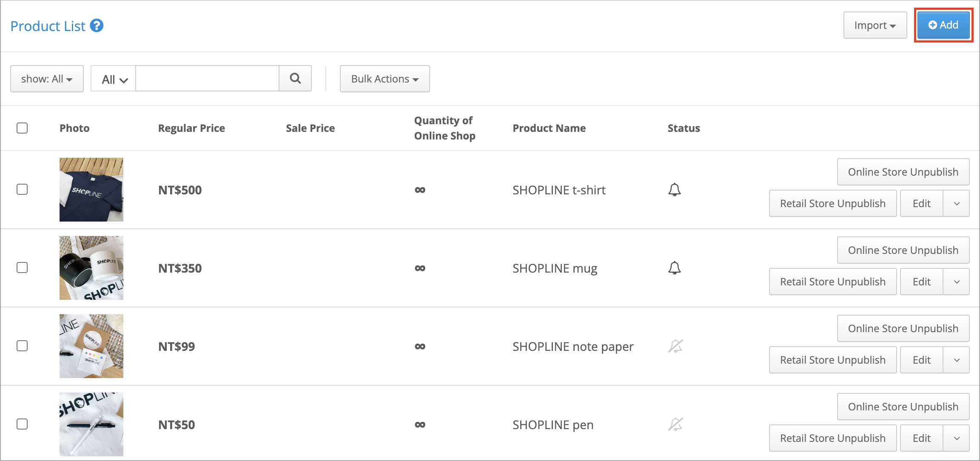Screen dimensions: 980x461
Task: Open the Import dropdown
Action: coord(875,25)
